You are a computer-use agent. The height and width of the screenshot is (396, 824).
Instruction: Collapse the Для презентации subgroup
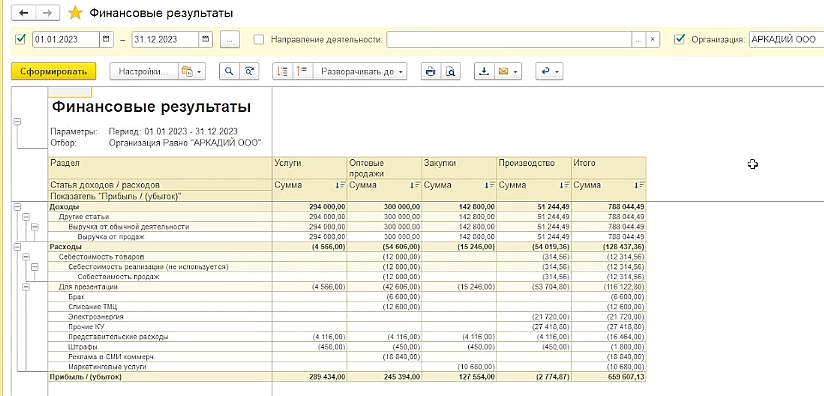[26, 287]
